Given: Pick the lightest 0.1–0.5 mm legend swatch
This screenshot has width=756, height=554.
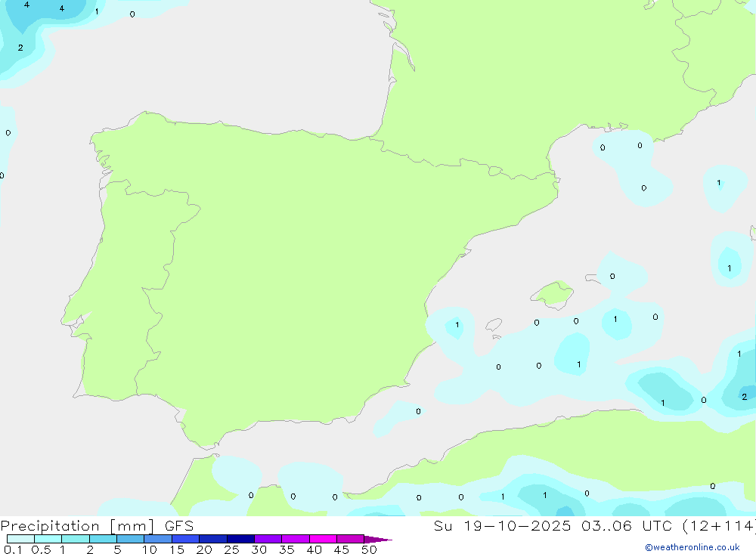Looking at the screenshot, I should pos(20,539).
